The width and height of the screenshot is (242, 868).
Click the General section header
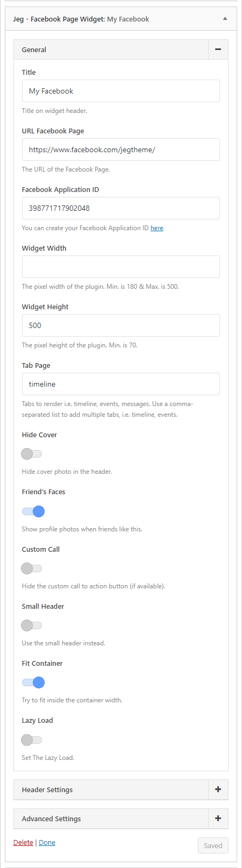111,49
